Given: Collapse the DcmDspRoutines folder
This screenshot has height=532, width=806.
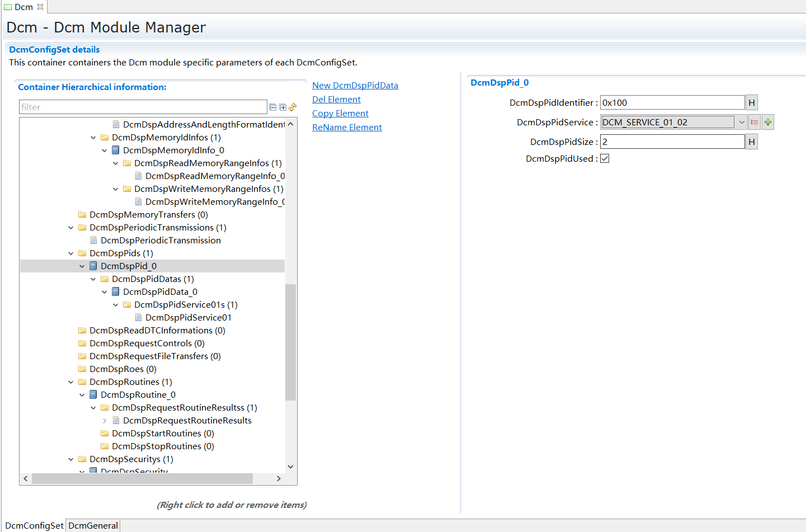Looking at the screenshot, I should tap(71, 382).
